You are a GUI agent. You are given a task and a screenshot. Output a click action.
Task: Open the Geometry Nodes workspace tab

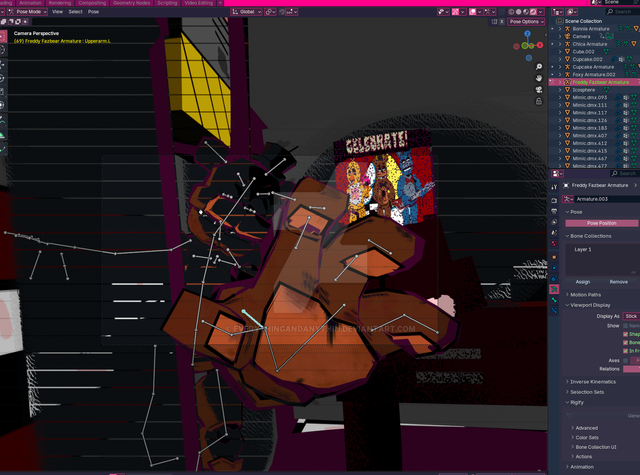(131, 3)
